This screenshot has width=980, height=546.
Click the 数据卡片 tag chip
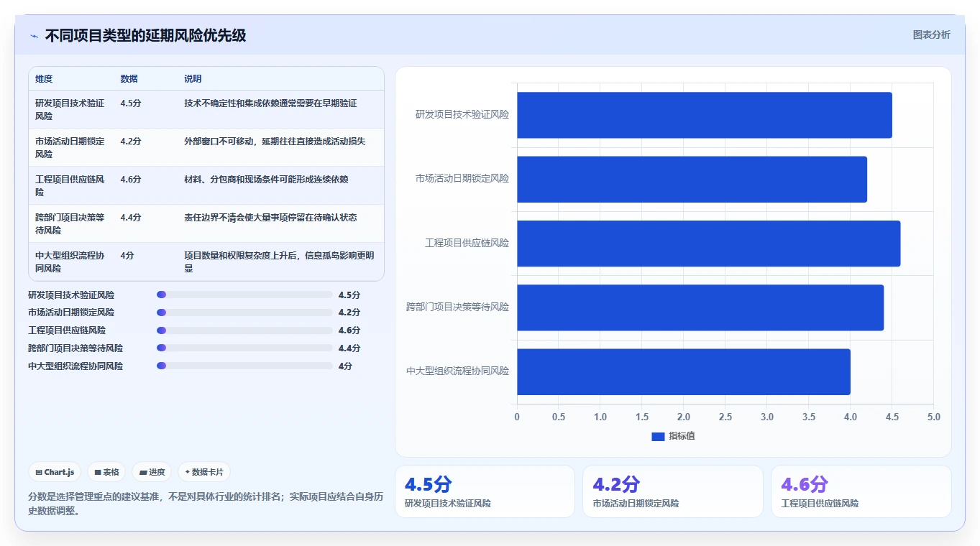[204, 472]
